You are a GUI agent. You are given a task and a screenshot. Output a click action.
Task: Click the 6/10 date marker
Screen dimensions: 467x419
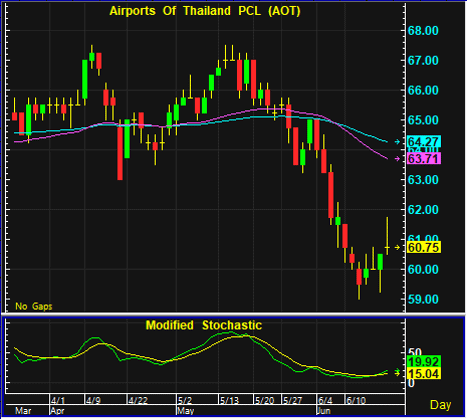point(356,400)
